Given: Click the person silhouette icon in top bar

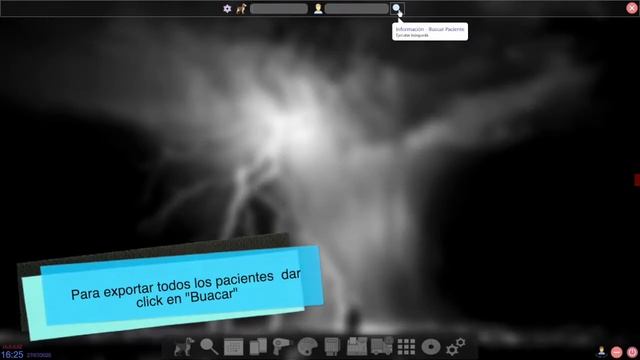Looking at the screenshot, I should pos(318,9).
